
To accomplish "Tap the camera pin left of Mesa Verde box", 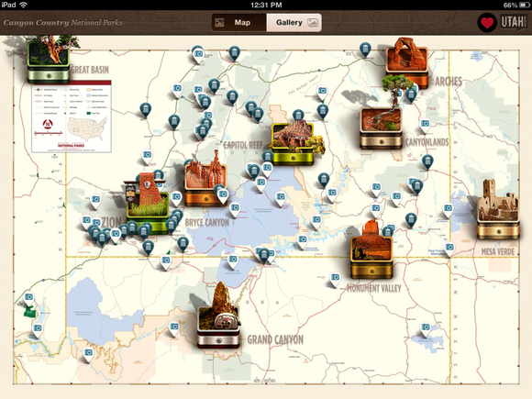I will pos(449,210).
